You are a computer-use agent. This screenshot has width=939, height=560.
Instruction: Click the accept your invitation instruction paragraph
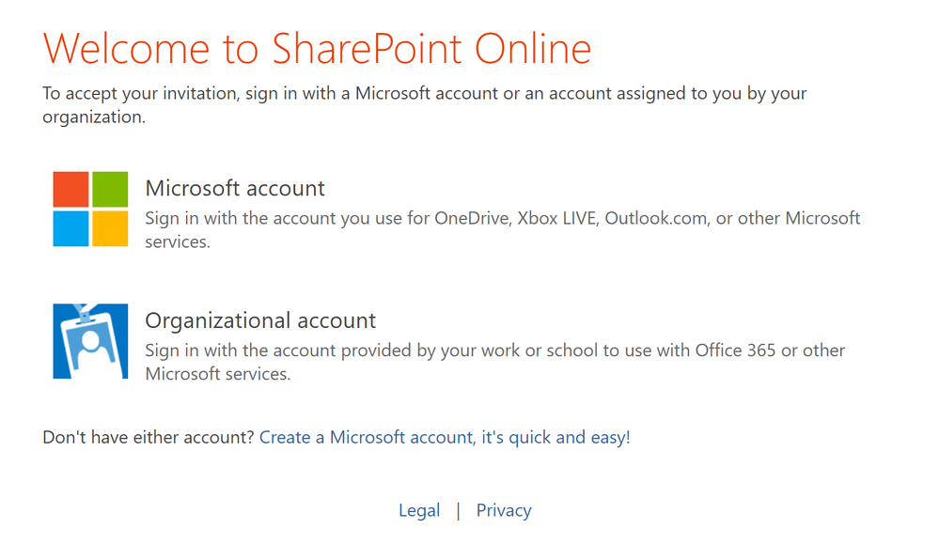[425, 105]
